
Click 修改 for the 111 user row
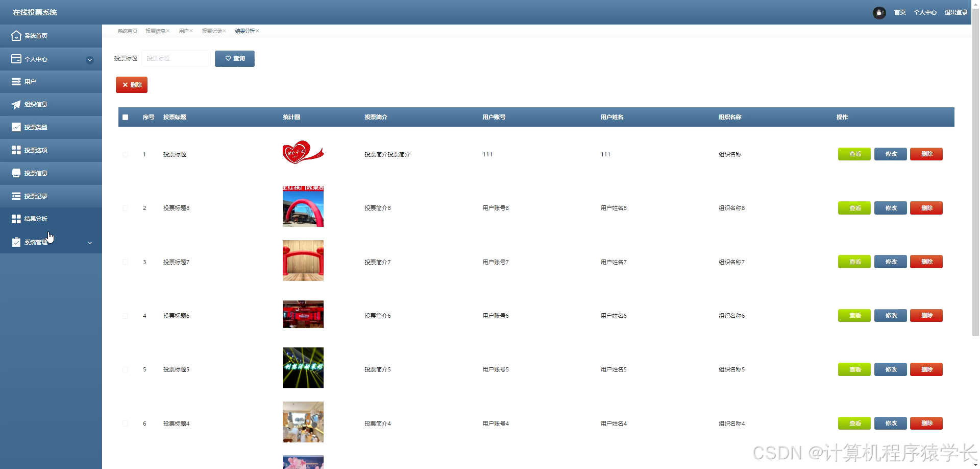(891, 154)
